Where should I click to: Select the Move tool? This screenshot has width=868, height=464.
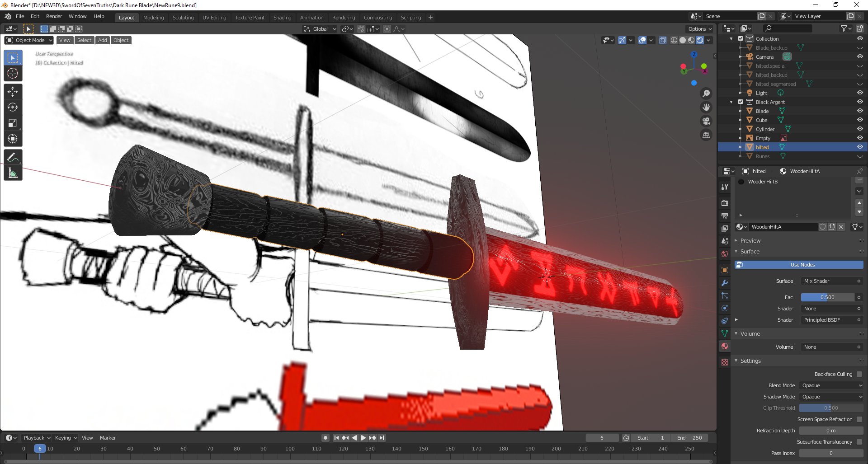[x=13, y=92]
